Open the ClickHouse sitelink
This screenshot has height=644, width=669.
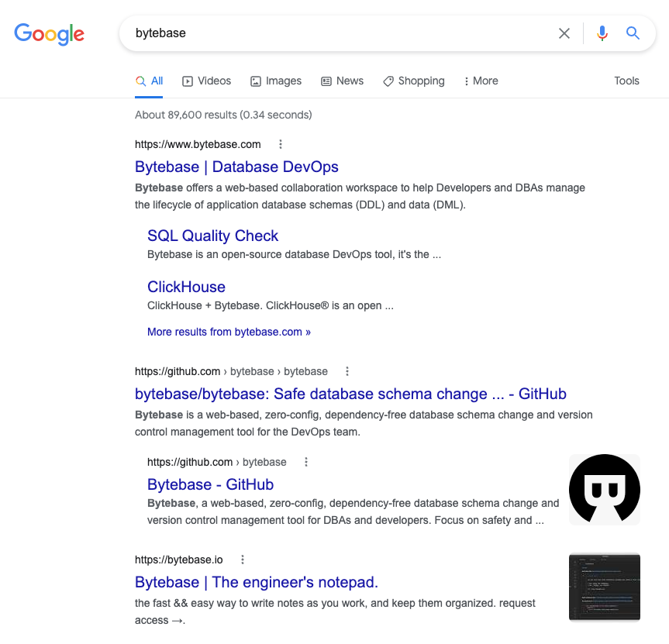coord(186,287)
